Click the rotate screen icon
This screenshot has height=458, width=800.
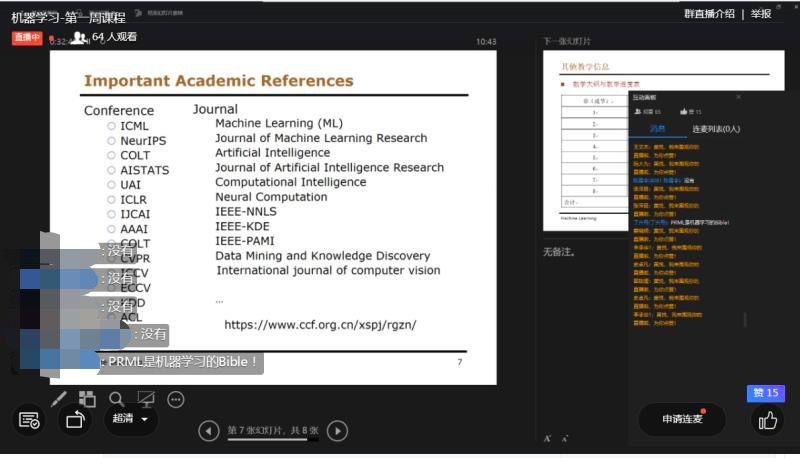pos(76,420)
